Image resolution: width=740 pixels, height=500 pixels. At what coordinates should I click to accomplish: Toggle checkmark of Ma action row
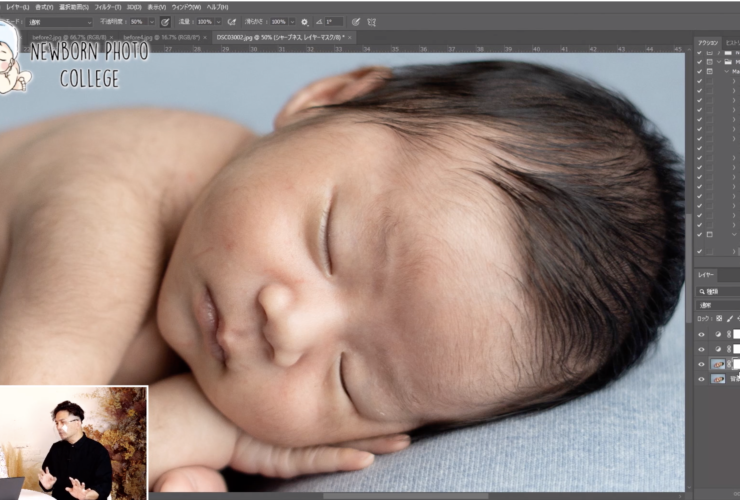699,71
